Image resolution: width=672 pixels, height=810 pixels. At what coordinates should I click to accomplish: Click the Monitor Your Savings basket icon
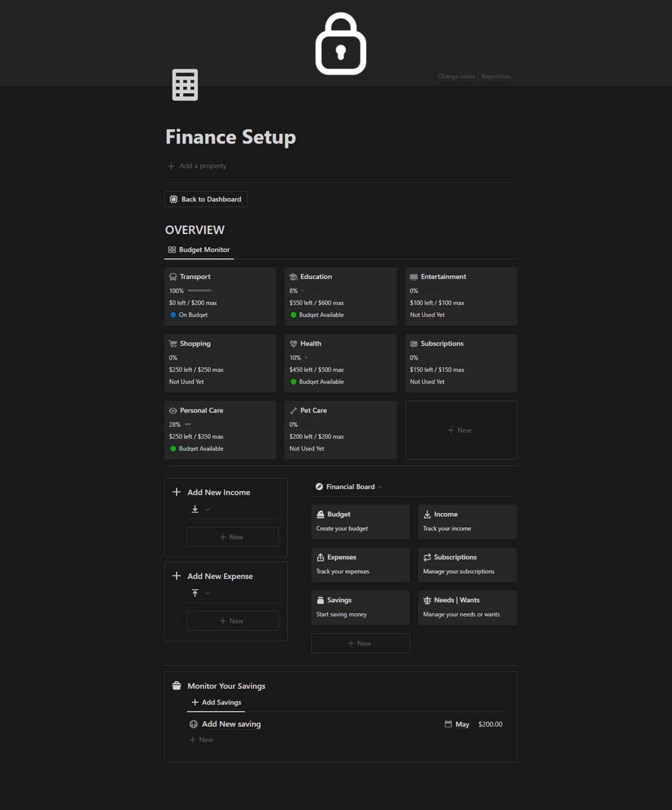coord(176,686)
